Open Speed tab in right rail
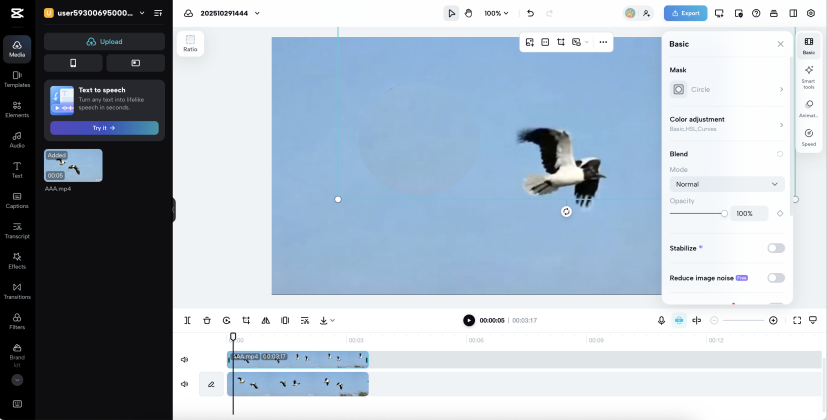 (808, 137)
